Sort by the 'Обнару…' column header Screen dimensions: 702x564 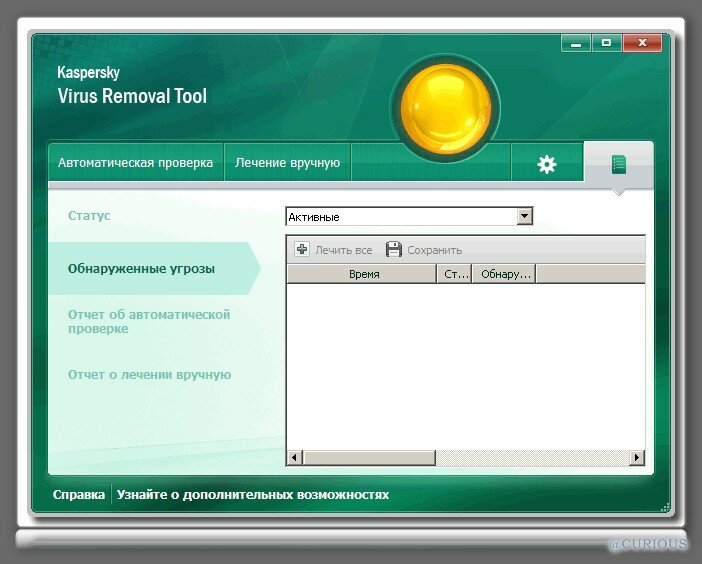click(x=504, y=274)
